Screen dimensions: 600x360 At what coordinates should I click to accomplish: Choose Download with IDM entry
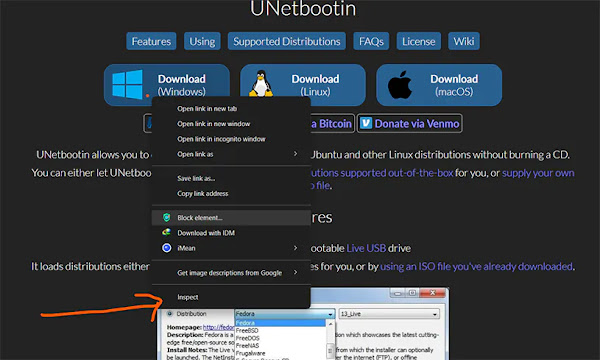231,233
